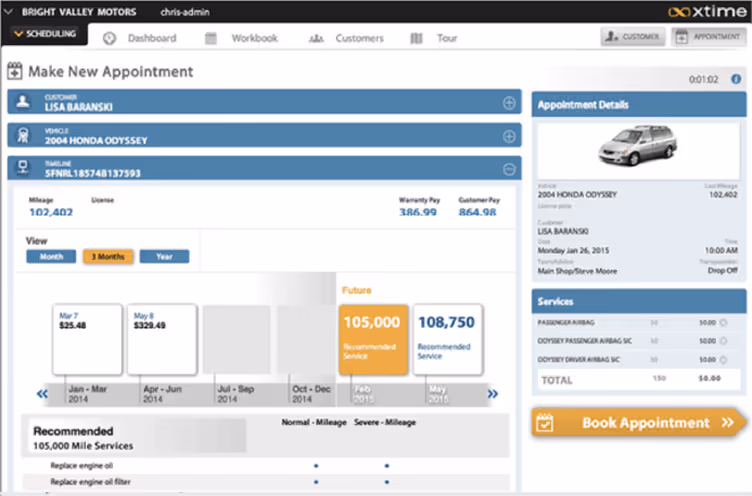Open the Scheduling dropdown menu
The width and height of the screenshot is (752, 496).
tap(45, 34)
